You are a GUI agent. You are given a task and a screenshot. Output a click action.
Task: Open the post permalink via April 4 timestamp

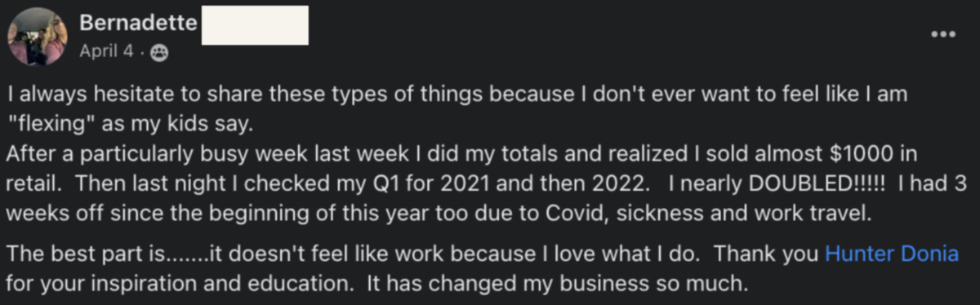tap(108, 51)
